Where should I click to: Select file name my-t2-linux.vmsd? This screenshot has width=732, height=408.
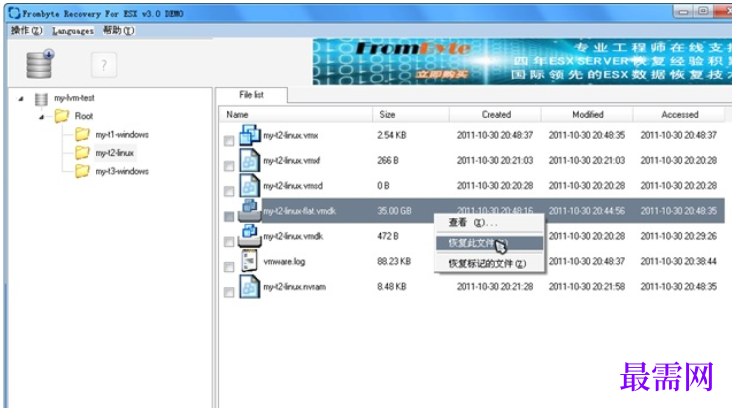293,186
